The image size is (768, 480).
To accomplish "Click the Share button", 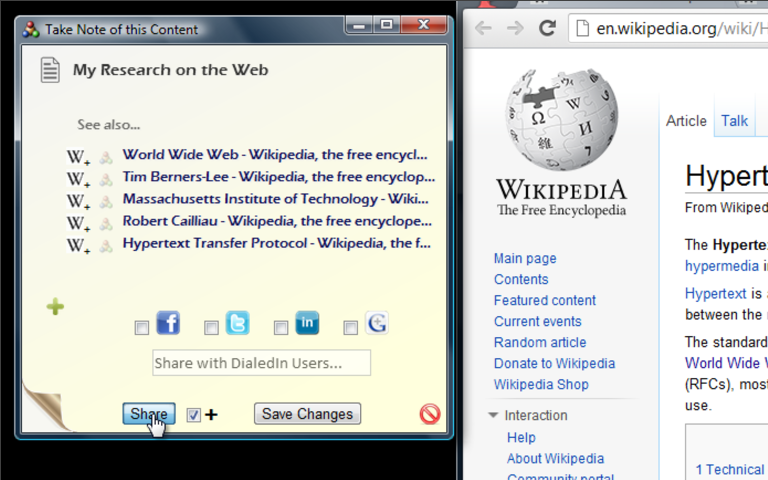I will click(x=149, y=414).
